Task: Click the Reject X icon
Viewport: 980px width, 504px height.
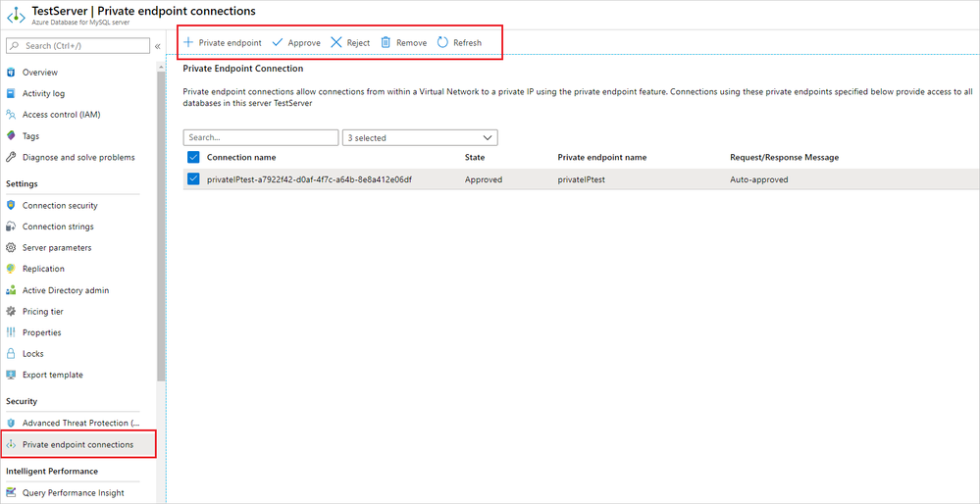Action: pyautogui.click(x=336, y=42)
